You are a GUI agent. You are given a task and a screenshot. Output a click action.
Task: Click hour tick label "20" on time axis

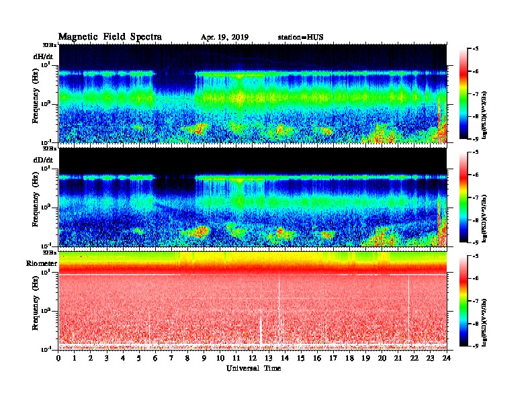pyautogui.click(x=382, y=358)
